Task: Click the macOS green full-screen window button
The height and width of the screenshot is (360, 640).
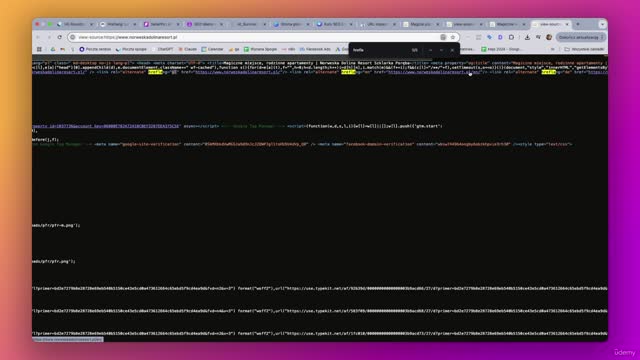Action: 50,24
